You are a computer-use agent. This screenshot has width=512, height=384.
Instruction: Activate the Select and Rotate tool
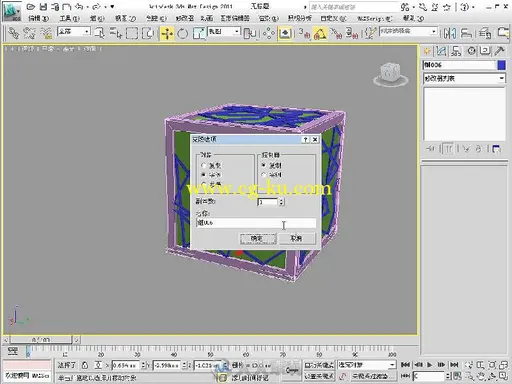(x=182, y=33)
